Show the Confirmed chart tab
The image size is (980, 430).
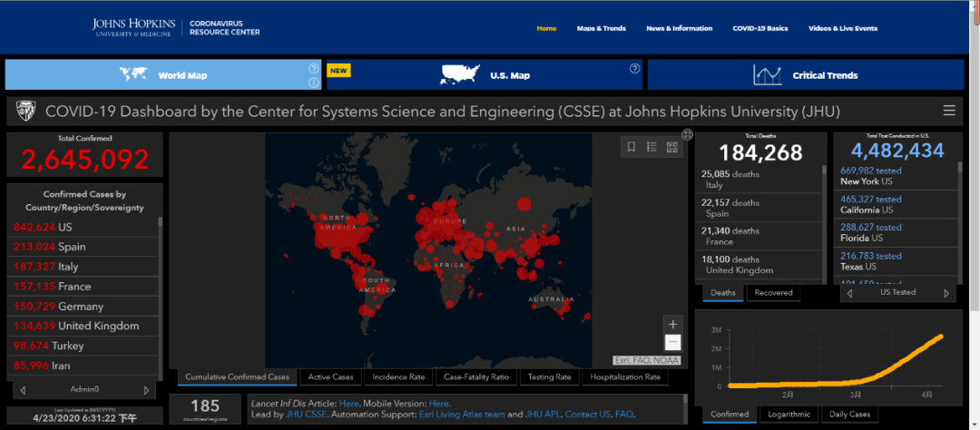730,414
